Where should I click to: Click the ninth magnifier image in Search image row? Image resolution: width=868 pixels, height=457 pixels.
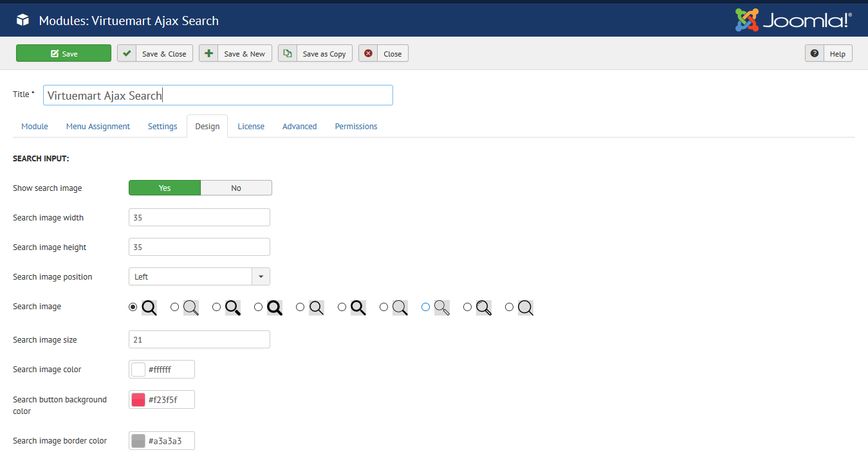click(x=484, y=307)
